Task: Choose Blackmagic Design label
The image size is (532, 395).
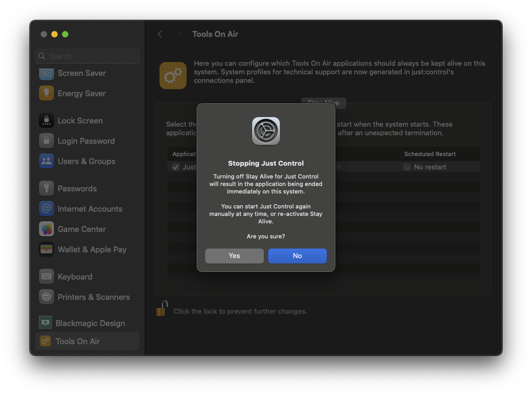Action: click(x=90, y=323)
